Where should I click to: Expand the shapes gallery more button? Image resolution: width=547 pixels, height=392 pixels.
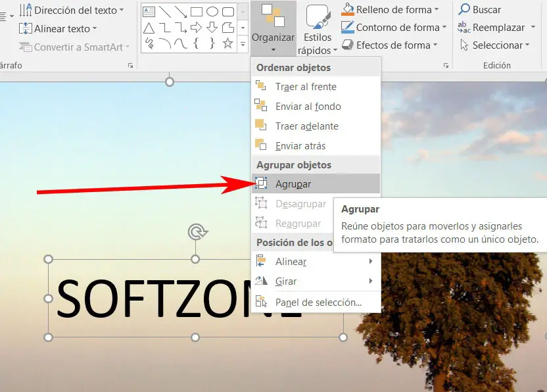[243, 44]
